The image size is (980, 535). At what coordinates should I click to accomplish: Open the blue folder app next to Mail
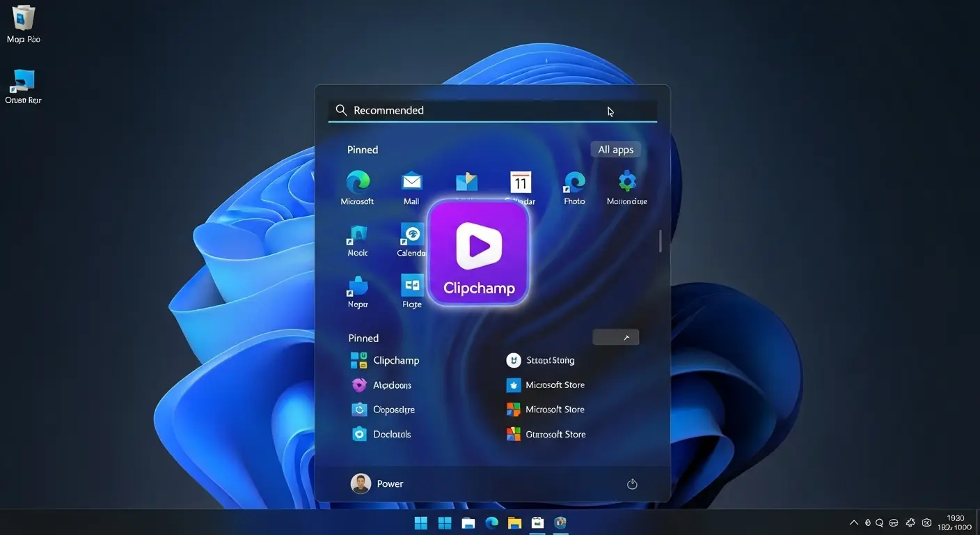466,183
